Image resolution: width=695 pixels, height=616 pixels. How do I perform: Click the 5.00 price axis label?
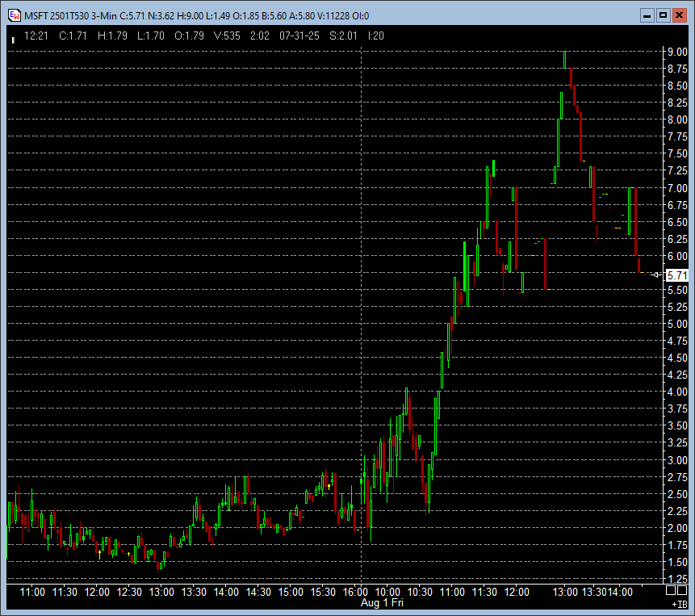pyautogui.click(x=678, y=324)
